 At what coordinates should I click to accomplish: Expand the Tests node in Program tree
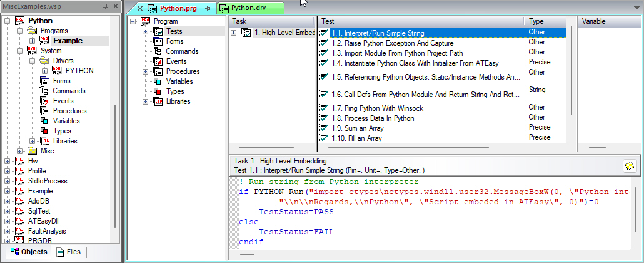click(145, 31)
